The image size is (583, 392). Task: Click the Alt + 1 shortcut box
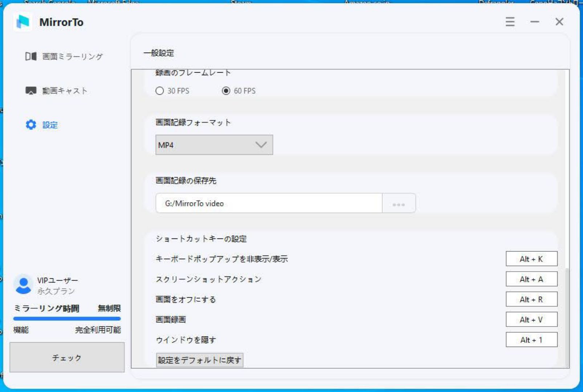pyautogui.click(x=531, y=340)
